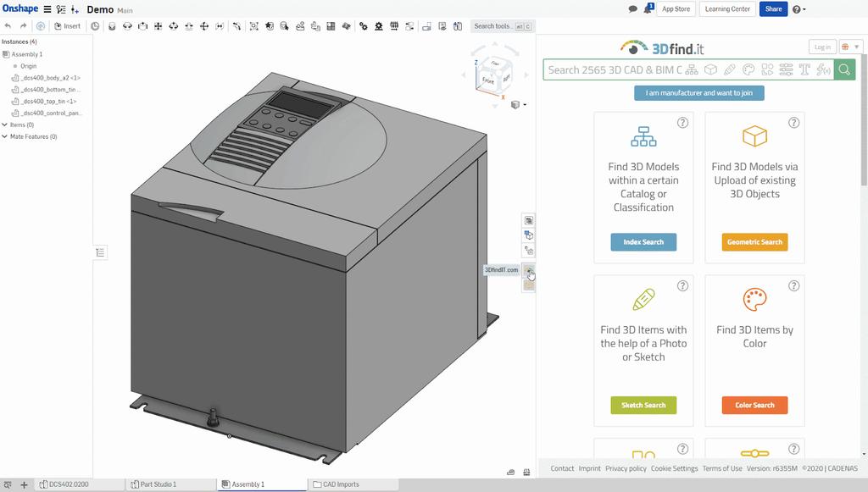The height and width of the screenshot is (492, 868).
Task: Collapse the Mate Features (0) section
Action: 6,135
